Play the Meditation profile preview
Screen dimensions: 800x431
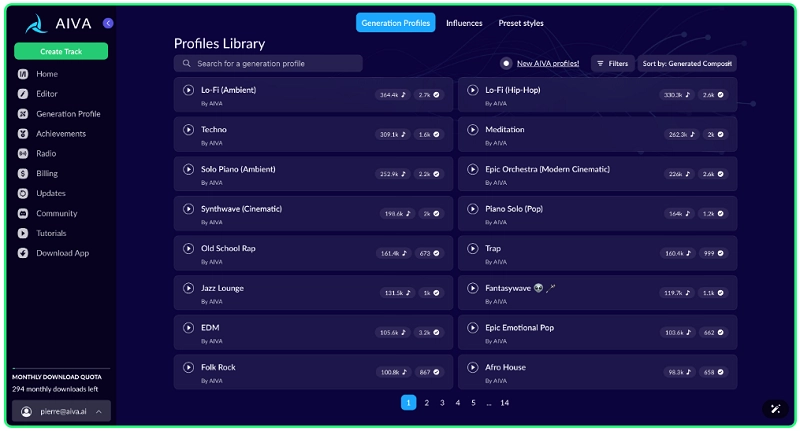coord(472,130)
